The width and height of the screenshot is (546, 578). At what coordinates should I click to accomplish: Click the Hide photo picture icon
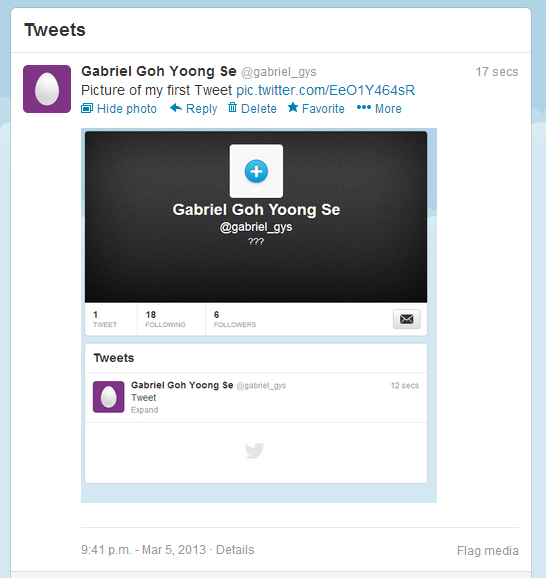87,108
